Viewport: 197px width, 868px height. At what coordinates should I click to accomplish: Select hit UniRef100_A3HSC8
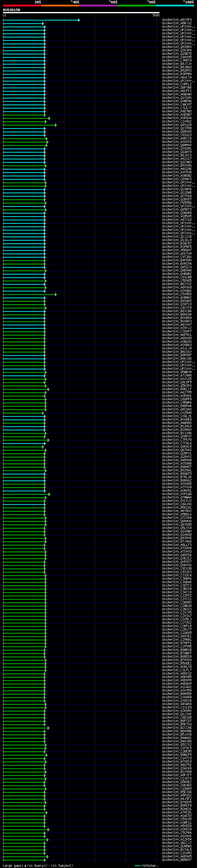[x=177, y=829]
